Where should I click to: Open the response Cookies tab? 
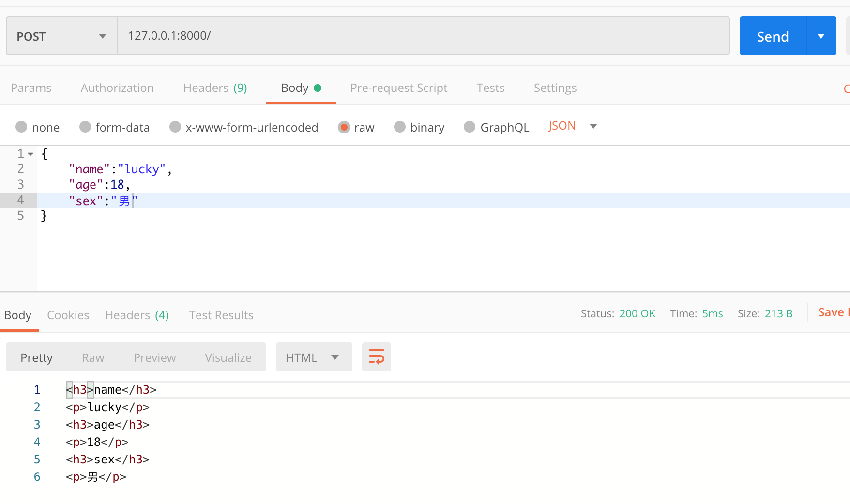click(x=68, y=315)
